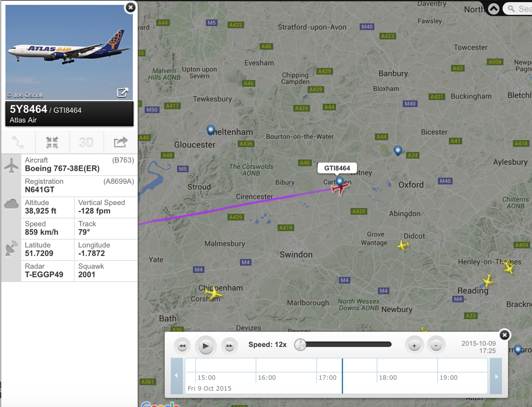Click the rewind playback button
Image resolution: width=532 pixels, height=407 pixels.
pos(182,346)
